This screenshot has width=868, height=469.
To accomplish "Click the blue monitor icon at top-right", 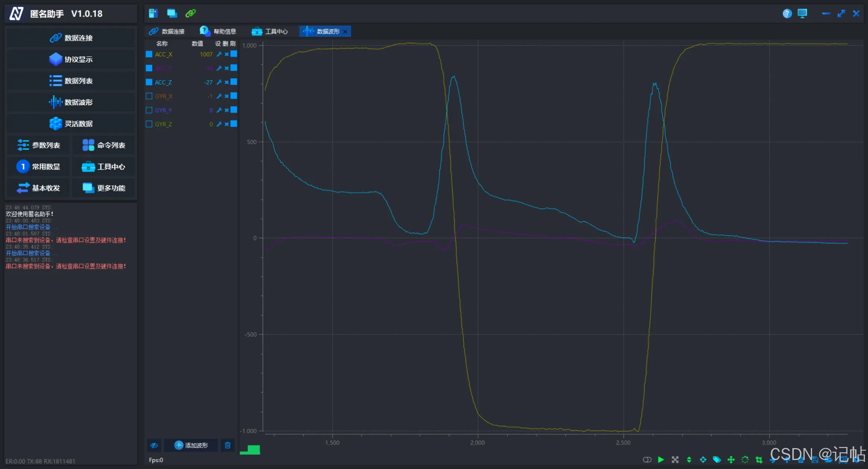I will point(802,13).
